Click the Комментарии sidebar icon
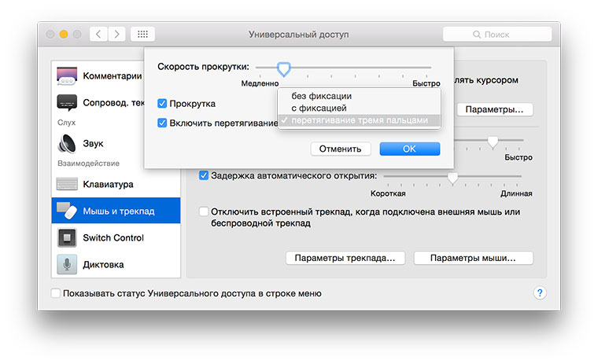The image size is (598, 364). 67,75
